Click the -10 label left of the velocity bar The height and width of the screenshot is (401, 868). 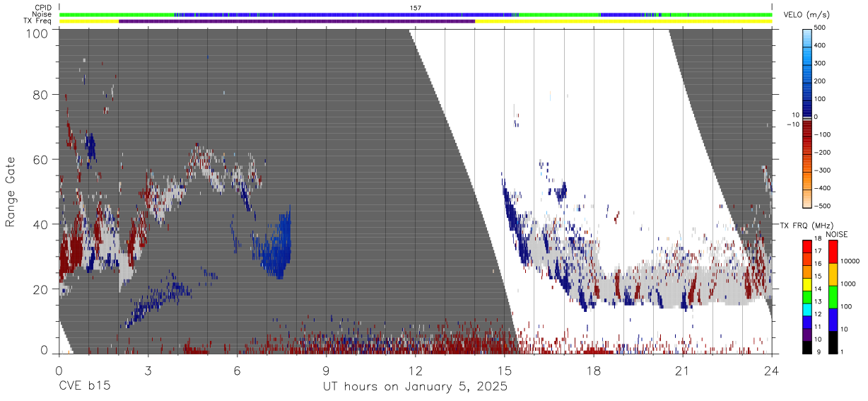(x=792, y=124)
